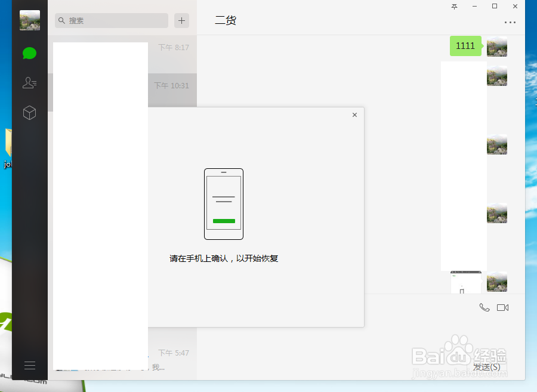Viewport: 537px width, 392px height.
Task: Click your profile avatar above the chat icon
Action: click(x=29, y=20)
